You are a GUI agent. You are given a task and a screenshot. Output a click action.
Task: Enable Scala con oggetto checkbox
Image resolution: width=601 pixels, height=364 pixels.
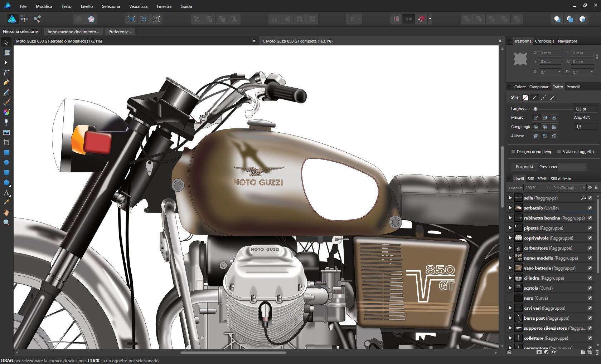coord(558,152)
